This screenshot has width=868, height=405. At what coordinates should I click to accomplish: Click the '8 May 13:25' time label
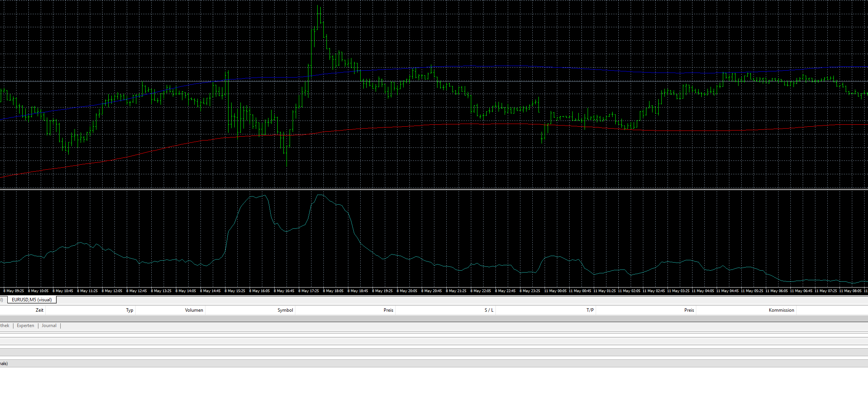(161, 291)
